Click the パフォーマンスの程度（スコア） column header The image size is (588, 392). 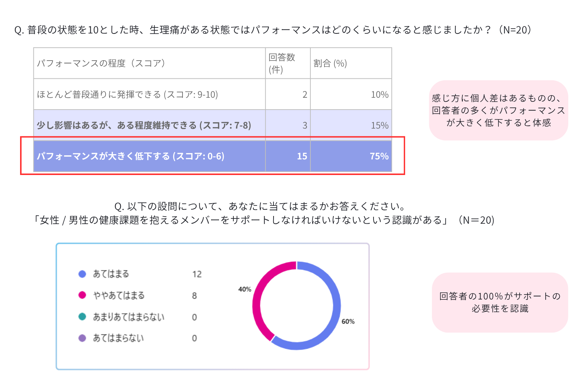pos(101,63)
